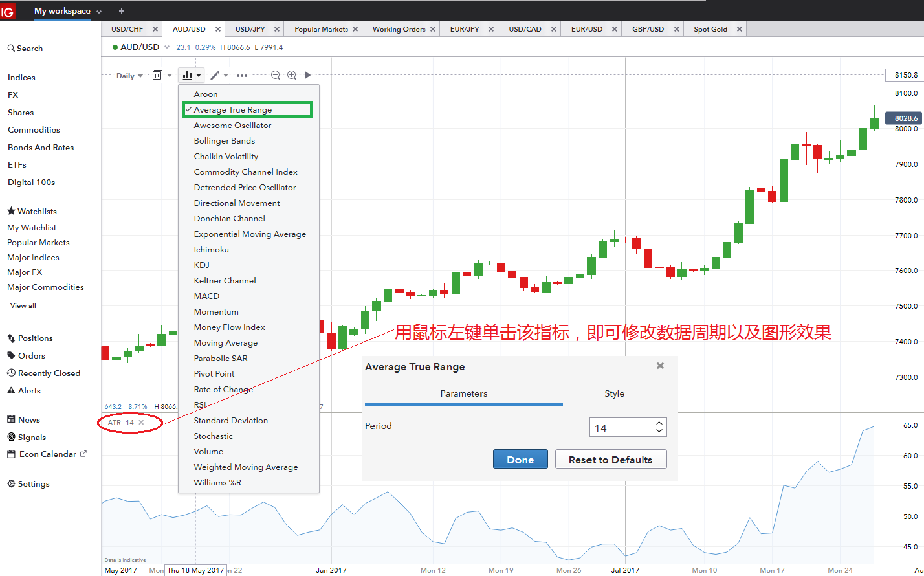
Task: Open the indicators bar-chart dropdown
Action: coord(191,76)
